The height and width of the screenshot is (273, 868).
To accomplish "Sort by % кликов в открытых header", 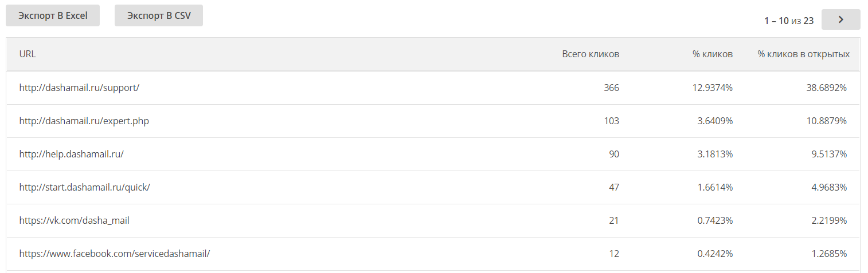I will (804, 54).
